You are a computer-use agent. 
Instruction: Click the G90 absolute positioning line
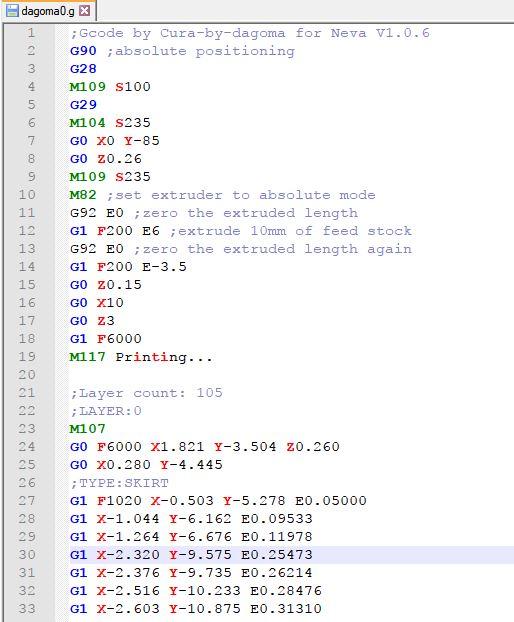click(x=182, y=51)
